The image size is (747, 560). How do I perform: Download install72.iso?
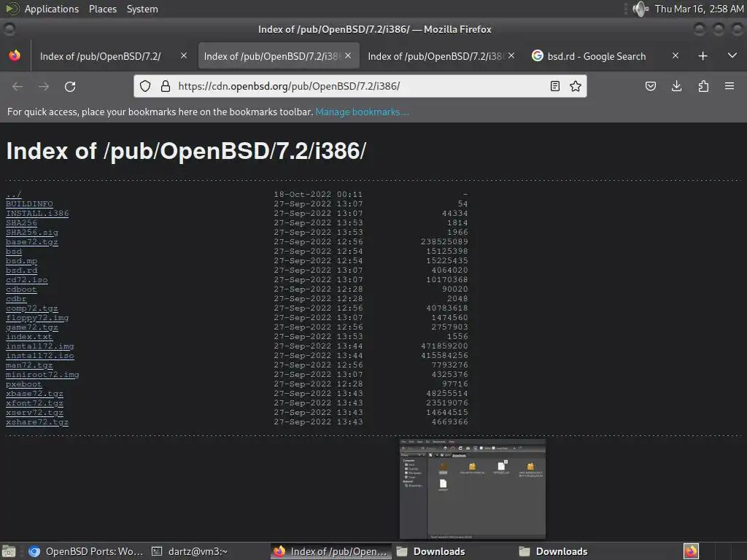[40, 356]
